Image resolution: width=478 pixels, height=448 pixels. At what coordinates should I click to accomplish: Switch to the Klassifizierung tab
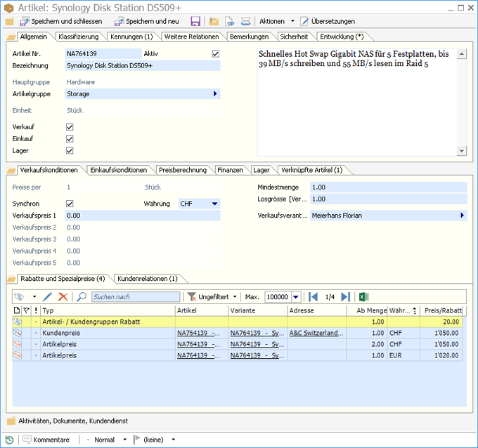(78, 37)
